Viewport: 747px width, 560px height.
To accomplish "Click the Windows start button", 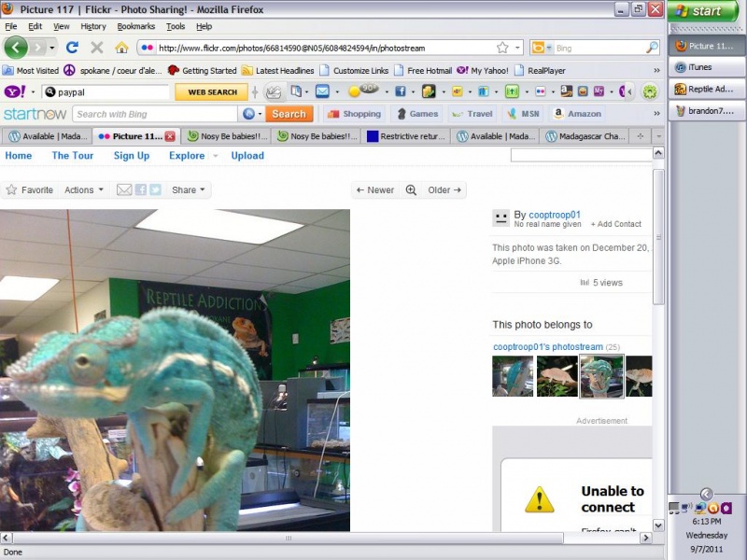I will [703, 11].
